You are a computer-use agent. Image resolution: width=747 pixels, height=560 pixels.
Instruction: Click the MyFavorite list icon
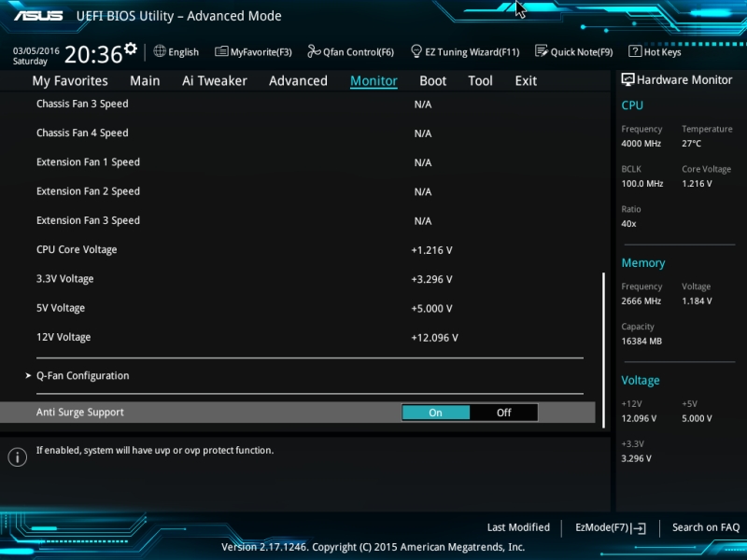click(x=221, y=51)
